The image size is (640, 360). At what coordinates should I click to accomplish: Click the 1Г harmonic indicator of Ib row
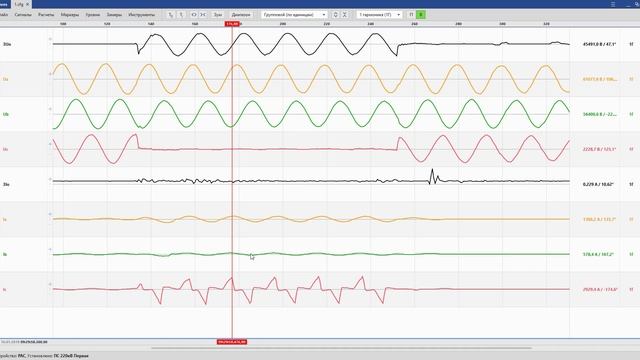point(631,254)
